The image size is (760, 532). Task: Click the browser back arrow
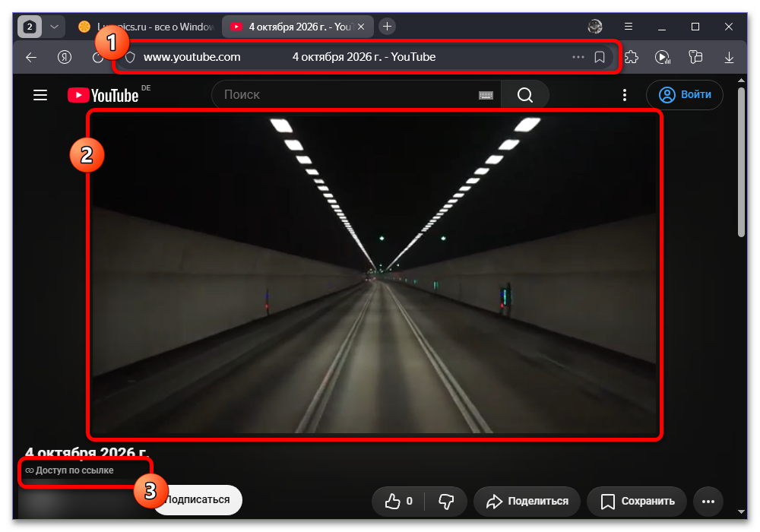point(31,57)
